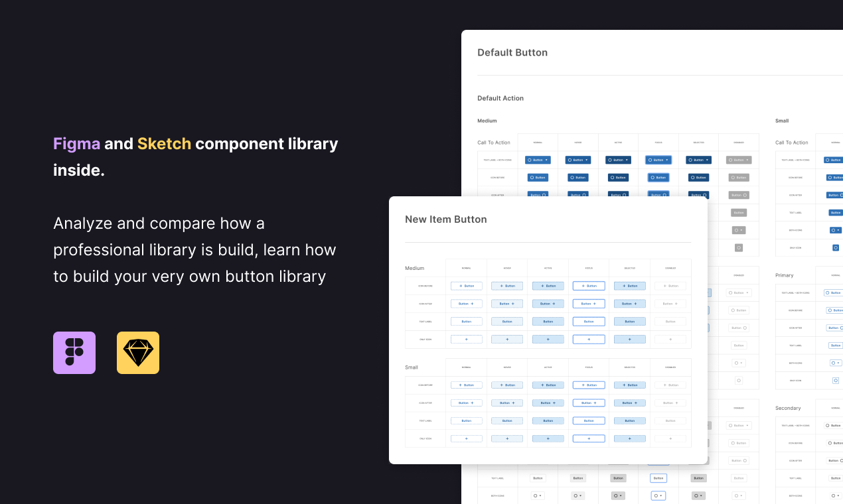This screenshot has width=843, height=504.
Task: Click Small Text Label 'Button' in Focus column
Action: 589,420
